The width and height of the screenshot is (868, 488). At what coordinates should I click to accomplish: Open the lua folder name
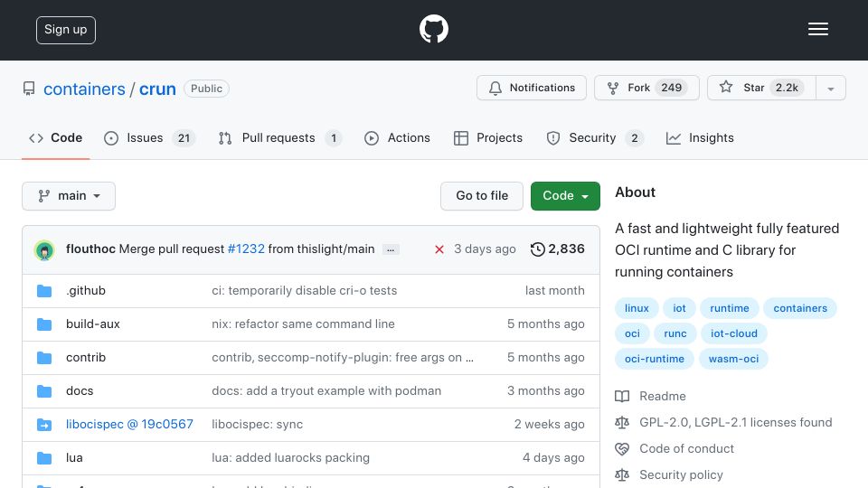(74, 458)
